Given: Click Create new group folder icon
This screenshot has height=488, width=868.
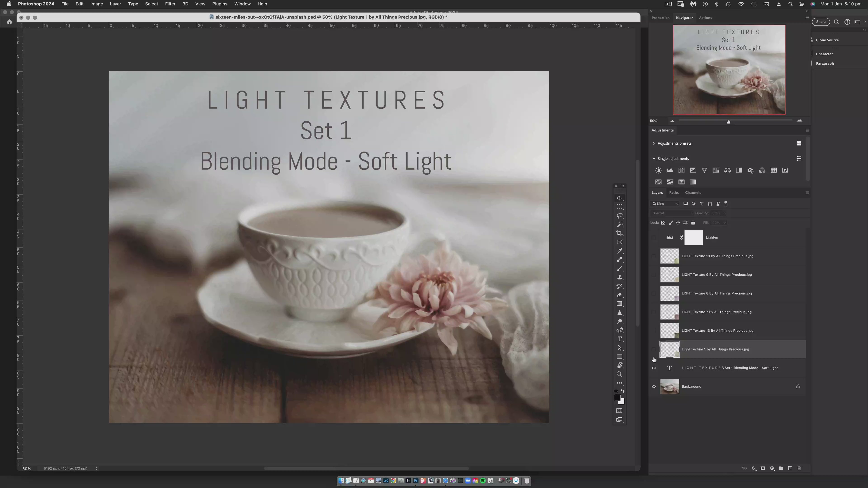Looking at the screenshot, I should click(x=781, y=468).
